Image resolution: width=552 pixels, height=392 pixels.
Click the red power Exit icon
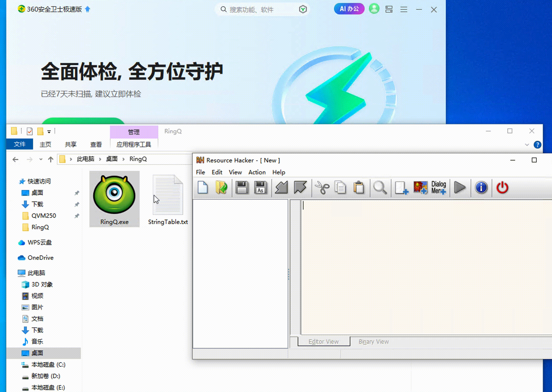coord(502,188)
